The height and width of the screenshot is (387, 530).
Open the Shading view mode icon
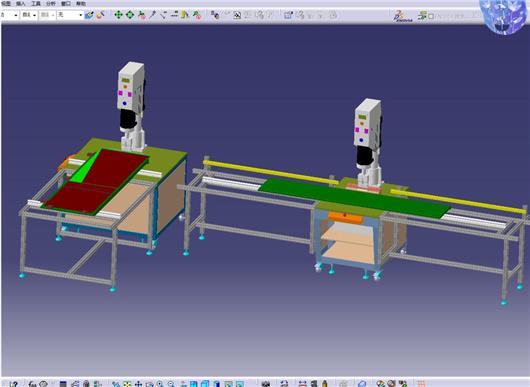217,384
